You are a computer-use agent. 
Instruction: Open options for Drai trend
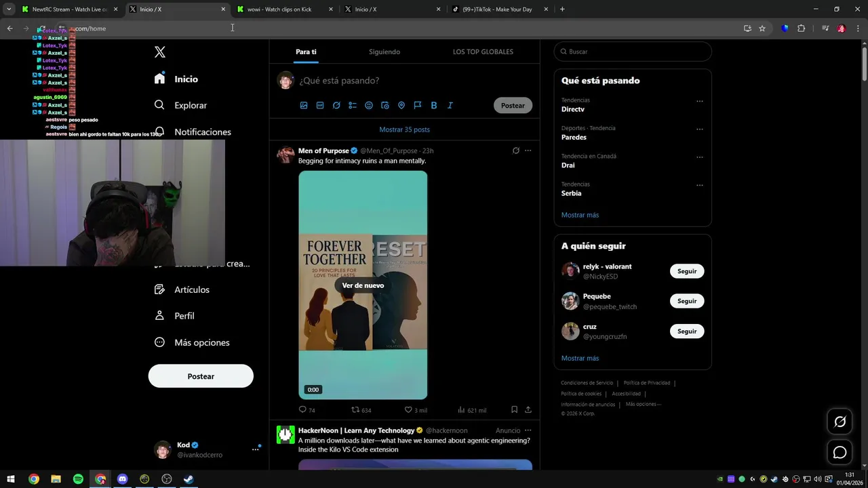[x=700, y=157]
